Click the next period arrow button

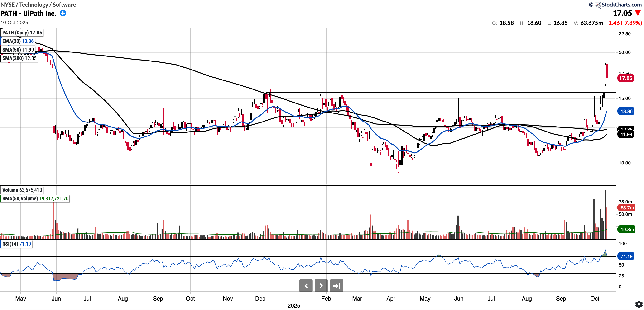tap(321, 286)
